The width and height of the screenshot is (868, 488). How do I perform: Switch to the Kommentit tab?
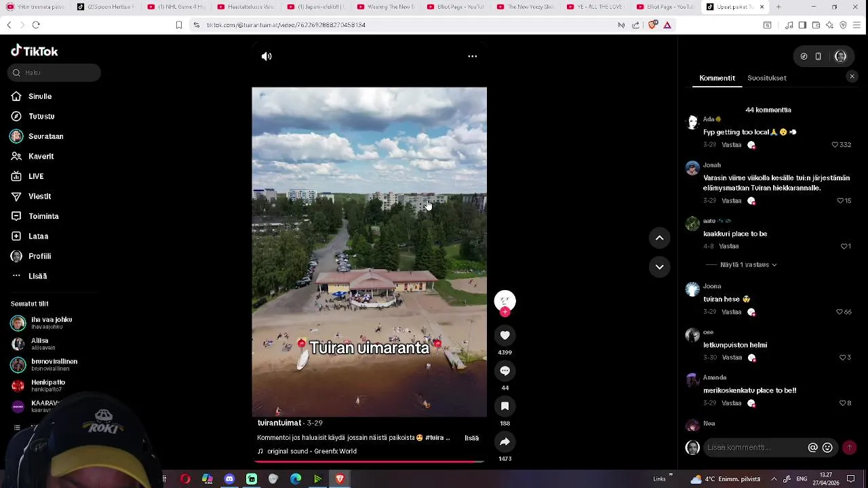(x=717, y=78)
